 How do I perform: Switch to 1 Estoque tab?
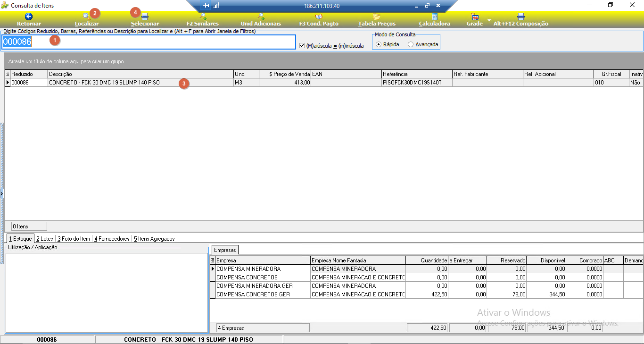[x=20, y=239]
